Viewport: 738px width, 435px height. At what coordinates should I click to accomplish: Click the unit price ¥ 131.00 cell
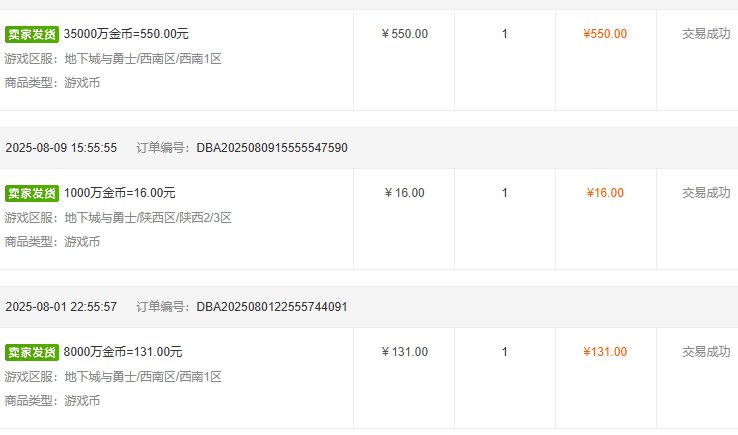pos(405,352)
